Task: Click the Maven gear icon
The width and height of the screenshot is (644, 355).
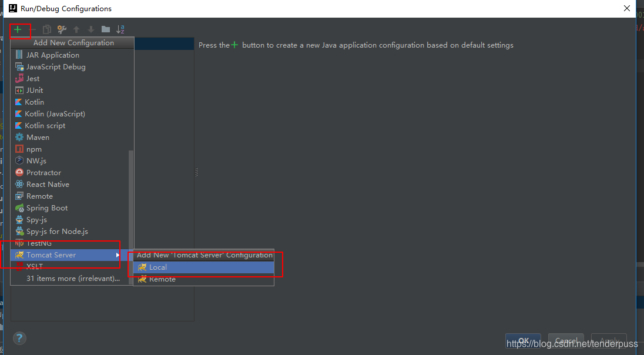Action: tap(19, 137)
